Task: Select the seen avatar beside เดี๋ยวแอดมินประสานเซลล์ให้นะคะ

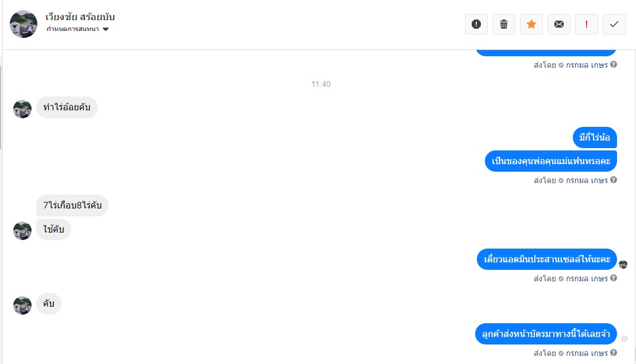Action: (x=623, y=265)
